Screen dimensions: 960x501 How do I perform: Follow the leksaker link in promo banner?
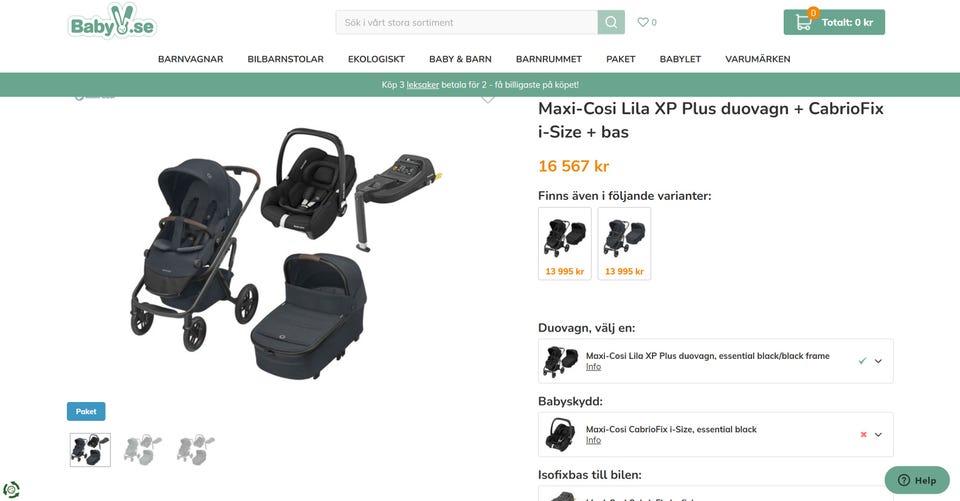(x=422, y=85)
